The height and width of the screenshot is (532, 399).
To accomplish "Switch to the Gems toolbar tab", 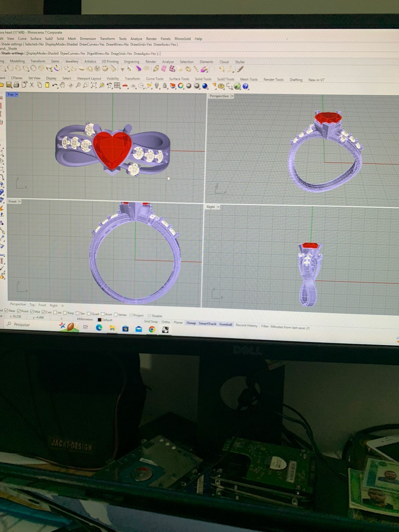I will [x=55, y=61].
